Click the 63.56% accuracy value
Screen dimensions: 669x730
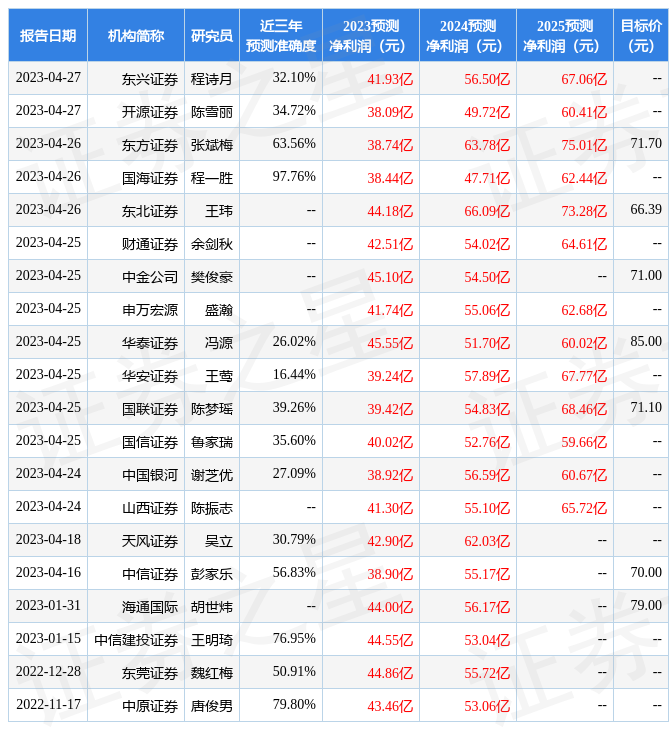(x=294, y=143)
